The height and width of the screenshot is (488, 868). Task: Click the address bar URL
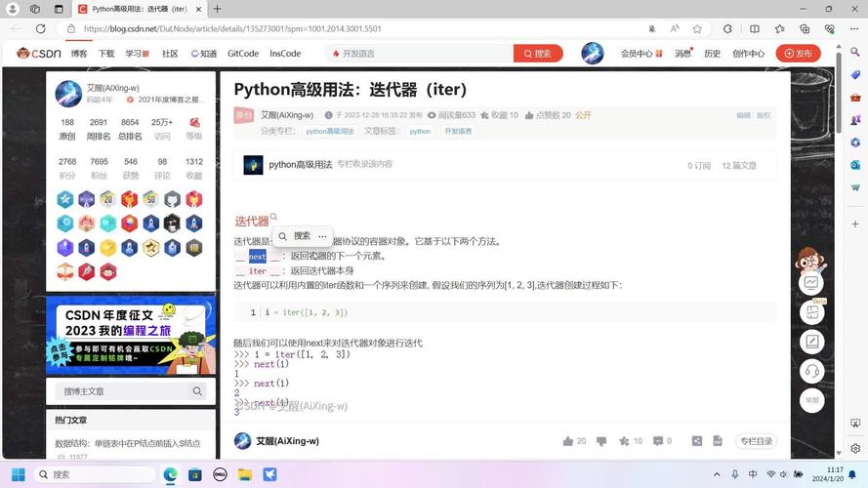click(232, 28)
